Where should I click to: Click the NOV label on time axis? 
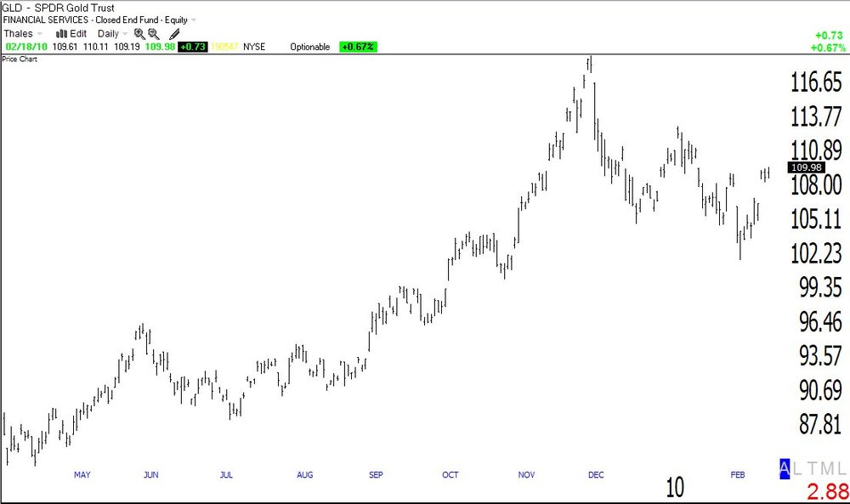[x=526, y=475]
